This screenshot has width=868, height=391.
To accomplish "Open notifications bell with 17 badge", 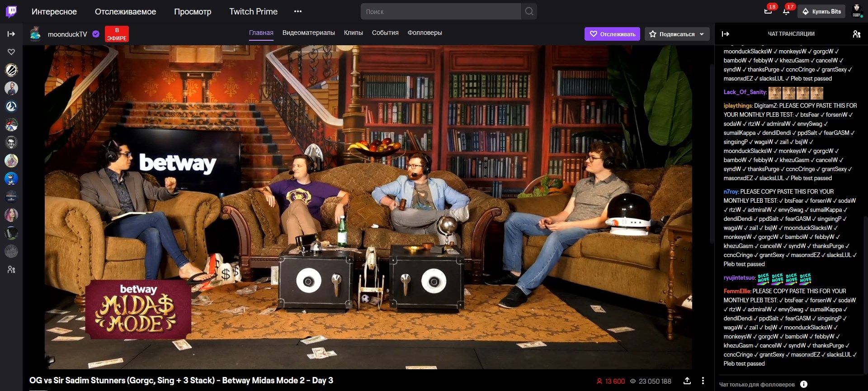I will pos(786,11).
